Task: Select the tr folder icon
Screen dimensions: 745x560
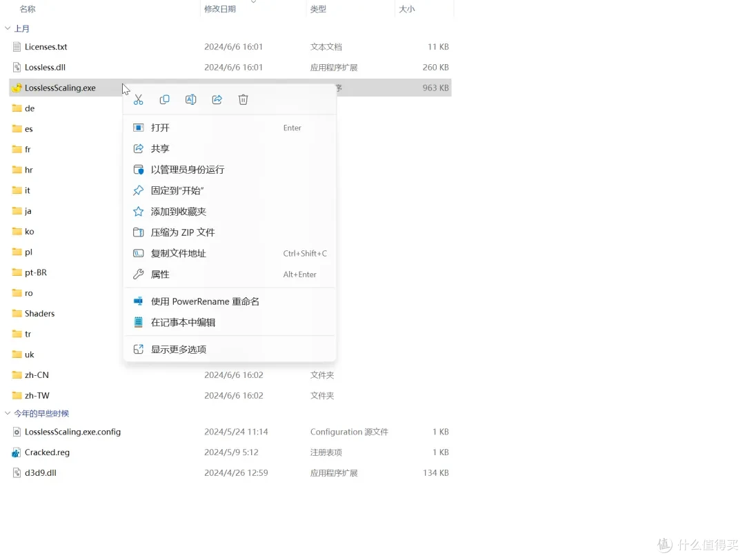Action: coord(17,333)
